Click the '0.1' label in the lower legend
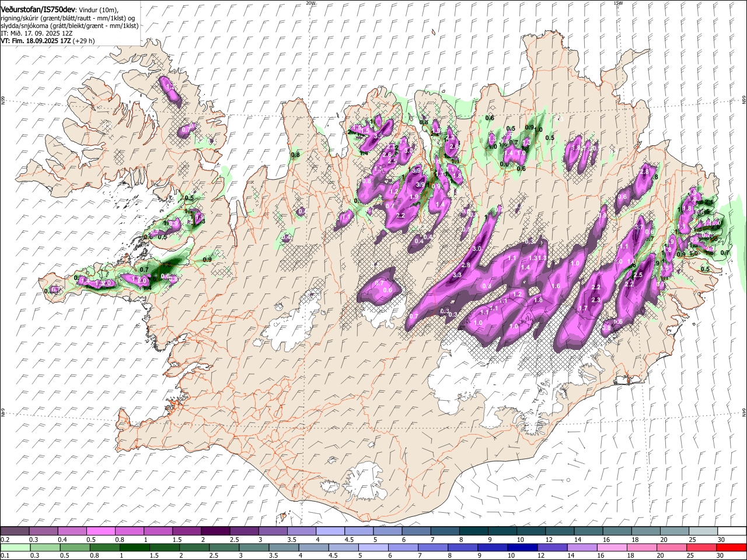This screenshot has height=560, width=747. tap(4, 555)
